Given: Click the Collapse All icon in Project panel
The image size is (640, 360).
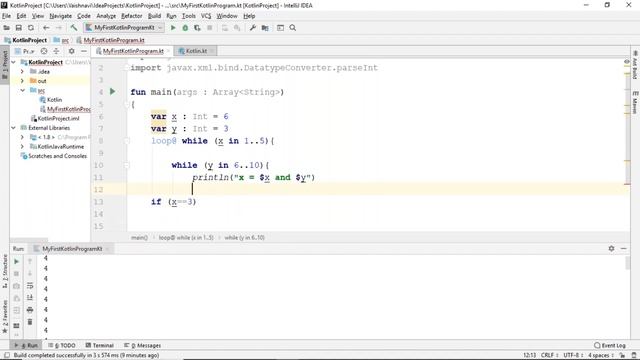Looking at the screenshot, I should (x=56, y=51).
